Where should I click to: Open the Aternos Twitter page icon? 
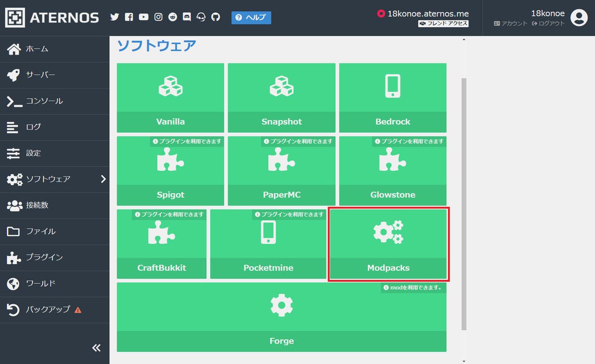[x=115, y=17]
